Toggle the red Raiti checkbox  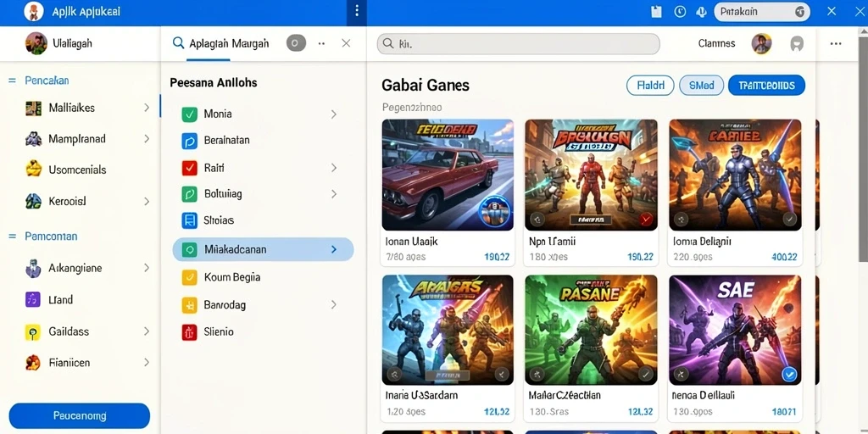pyautogui.click(x=189, y=168)
